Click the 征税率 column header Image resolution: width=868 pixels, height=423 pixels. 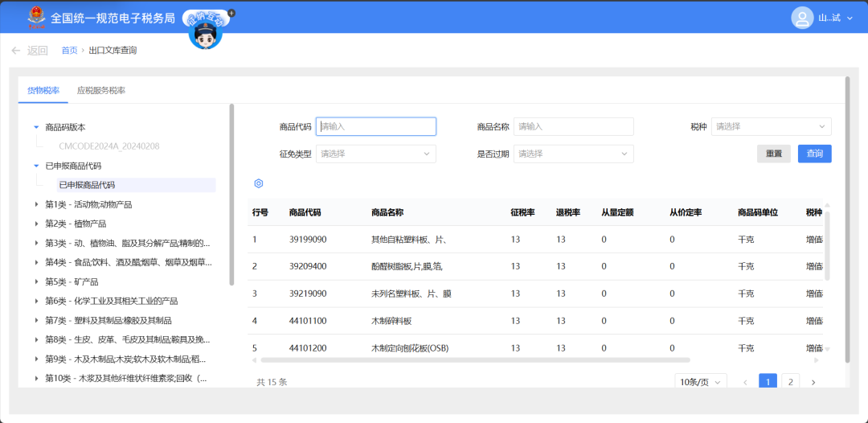(522, 212)
